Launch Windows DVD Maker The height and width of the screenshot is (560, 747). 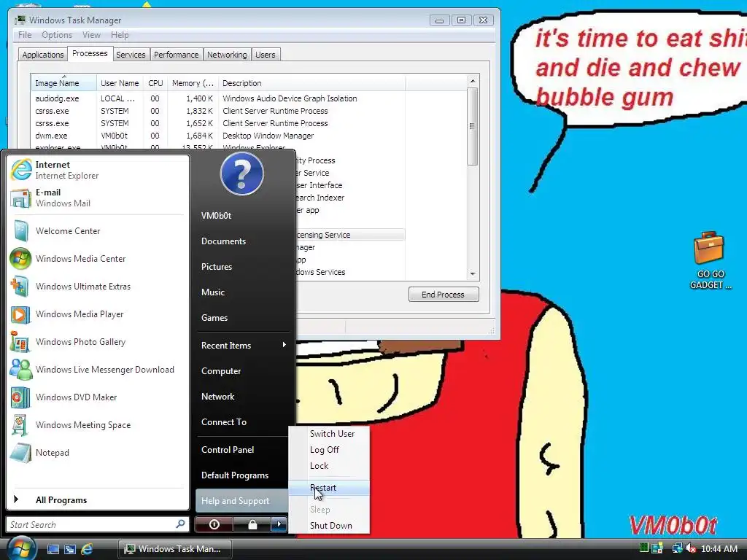point(98,397)
